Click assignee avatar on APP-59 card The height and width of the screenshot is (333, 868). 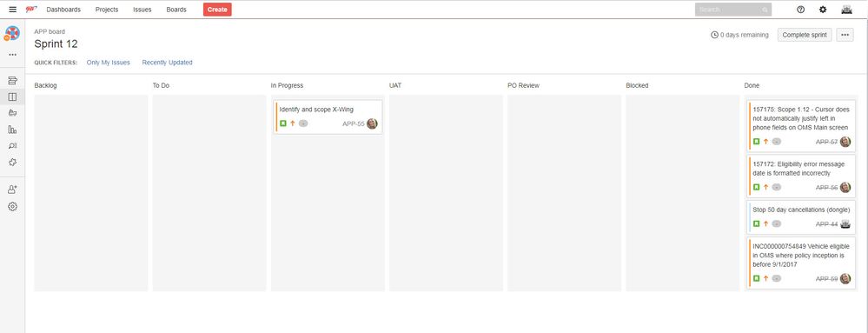coord(845,279)
